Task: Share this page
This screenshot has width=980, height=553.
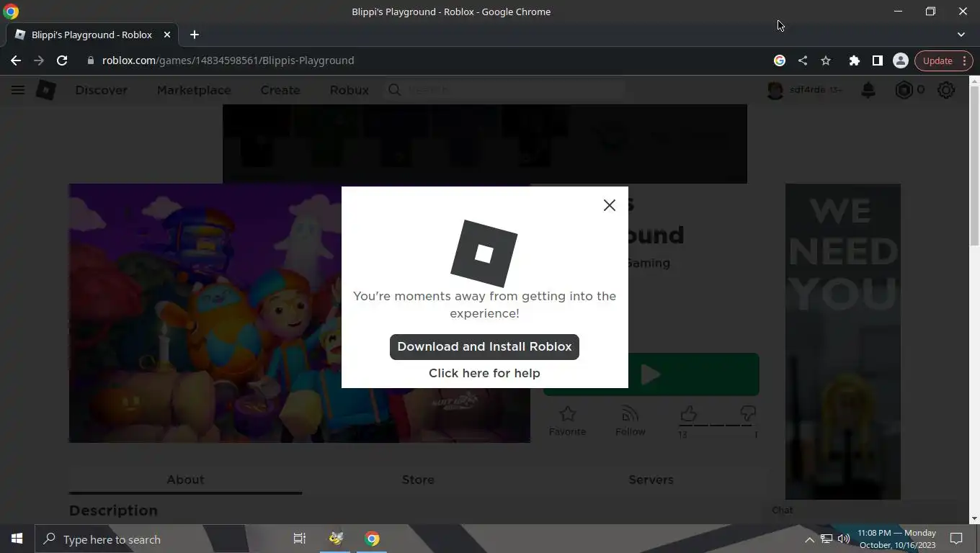Action: click(x=802, y=60)
